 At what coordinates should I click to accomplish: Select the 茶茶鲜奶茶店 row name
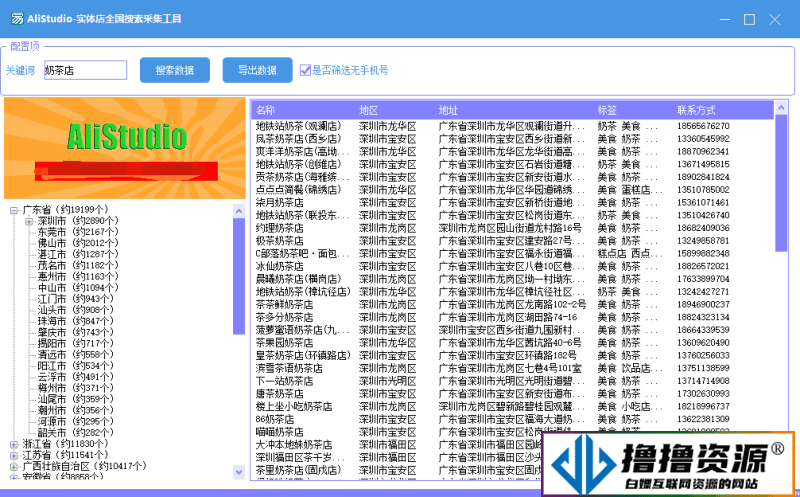coord(284,305)
